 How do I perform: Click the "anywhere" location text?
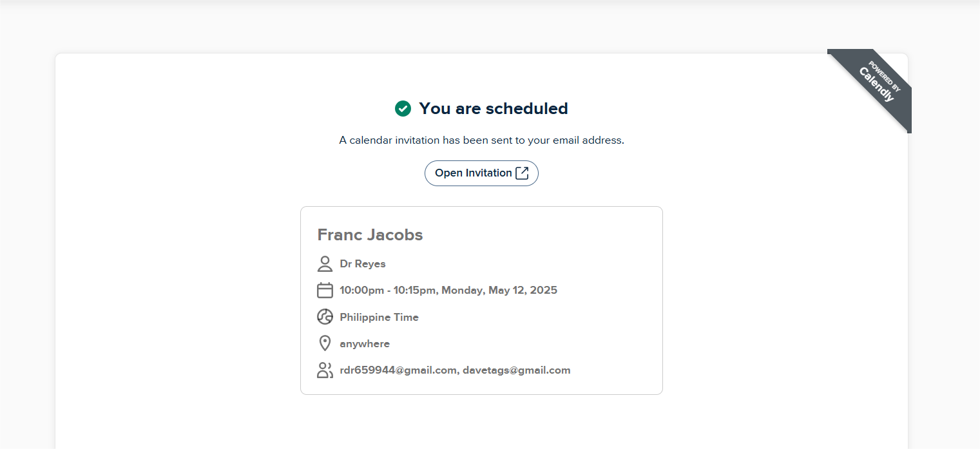(365, 344)
